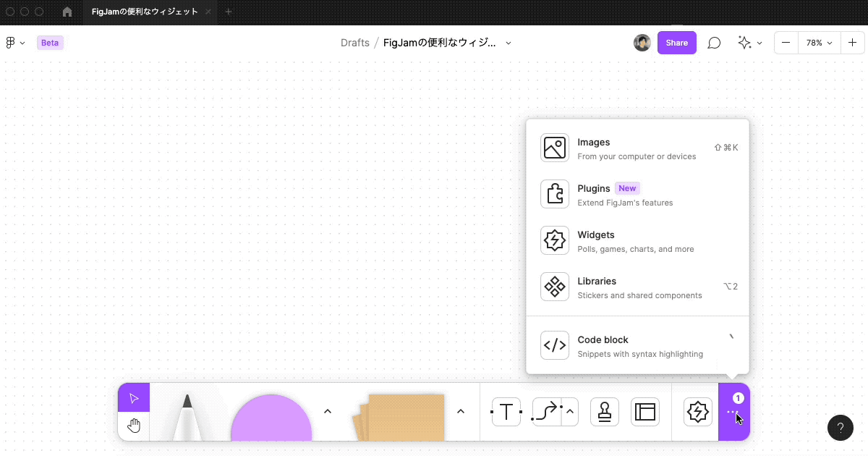Select the arrow selection tool
Image resolution: width=868 pixels, height=456 pixels.
(x=135, y=397)
